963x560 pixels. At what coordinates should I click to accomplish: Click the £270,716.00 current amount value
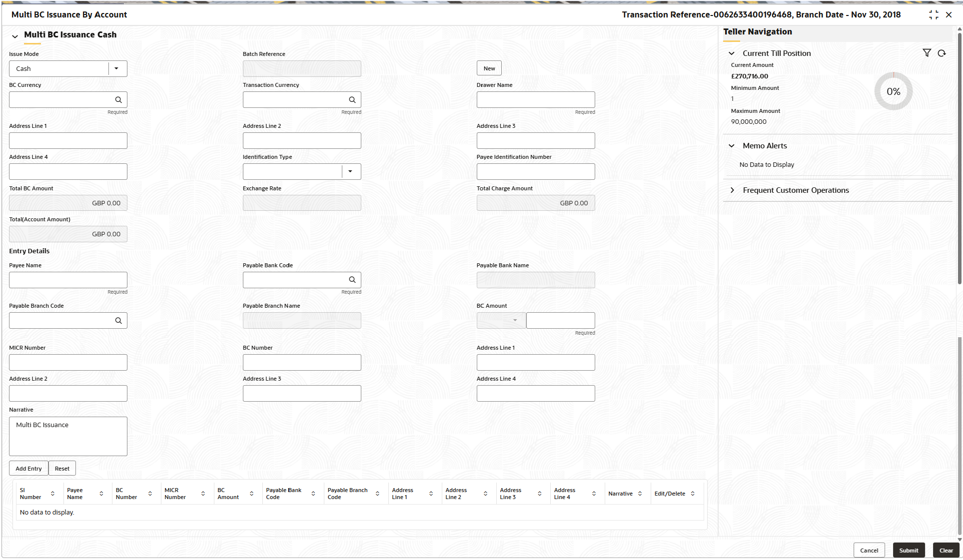[750, 76]
